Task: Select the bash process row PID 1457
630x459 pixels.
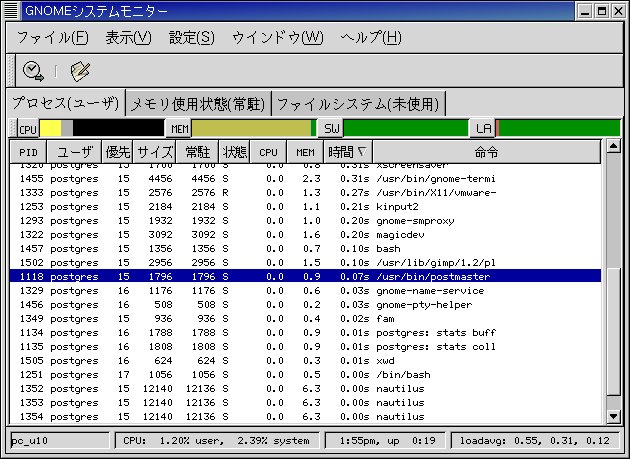Action: point(305,249)
